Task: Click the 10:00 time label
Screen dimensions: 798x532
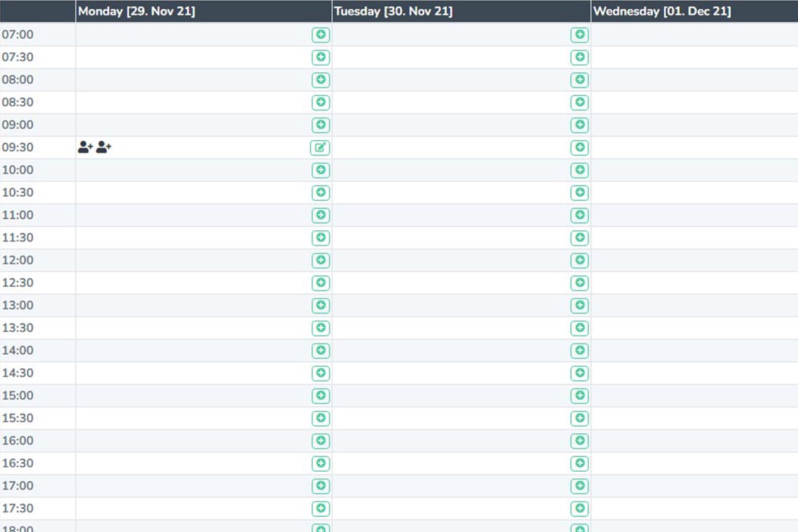Action: tap(17, 170)
